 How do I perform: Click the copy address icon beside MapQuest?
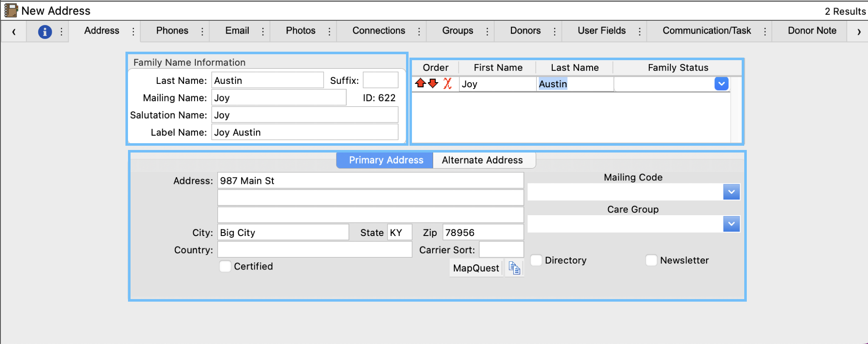tap(515, 268)
